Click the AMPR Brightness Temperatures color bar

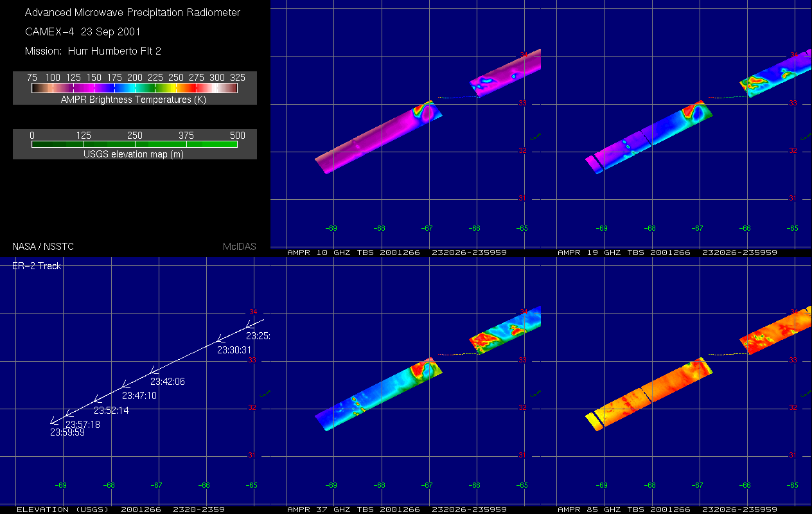pos(135,88)
